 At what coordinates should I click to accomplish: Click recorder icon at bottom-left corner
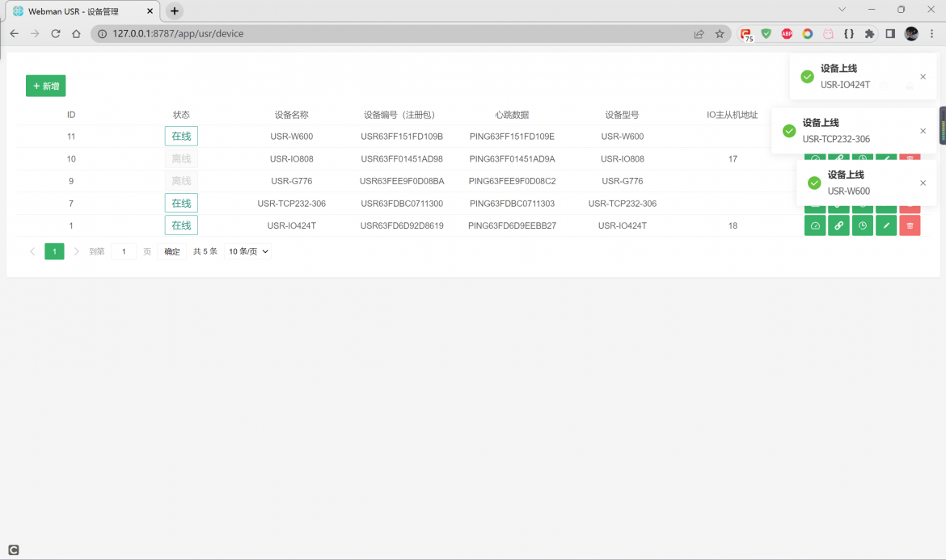tap(13, 549)
